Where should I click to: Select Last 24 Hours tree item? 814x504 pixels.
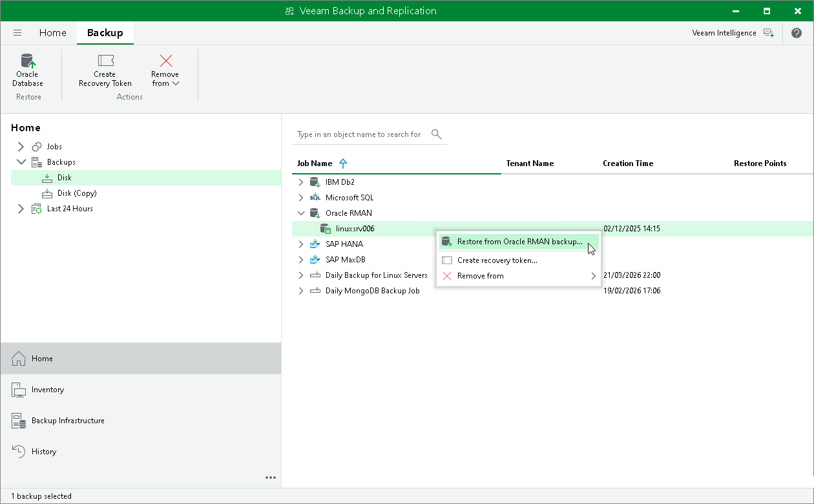pyautogui.click(x=70, y=209)
